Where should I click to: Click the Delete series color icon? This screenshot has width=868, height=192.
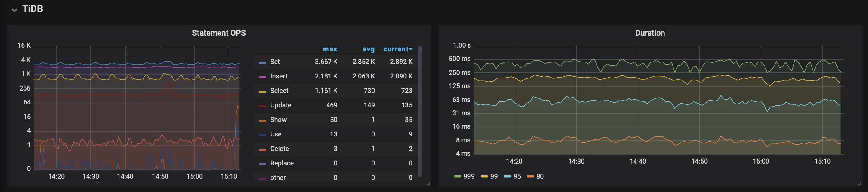click(262, 149)
